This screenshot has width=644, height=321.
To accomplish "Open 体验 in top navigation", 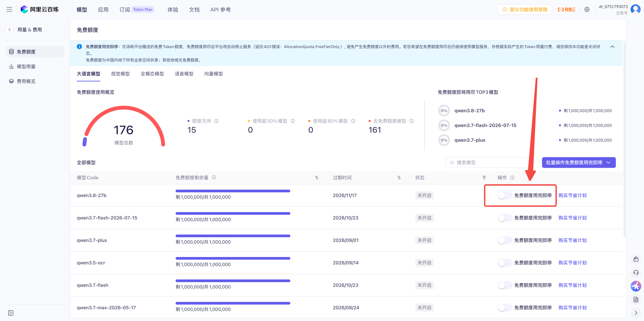I will pos(173,10).
